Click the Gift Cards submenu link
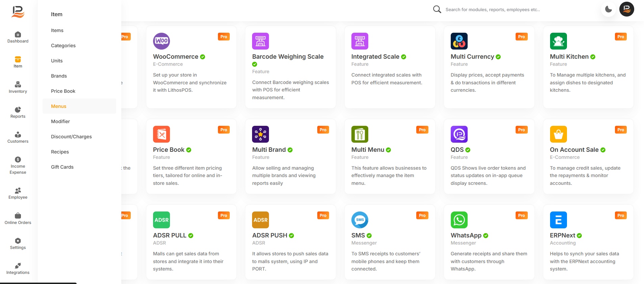644x284 pixels. [62, 167]
